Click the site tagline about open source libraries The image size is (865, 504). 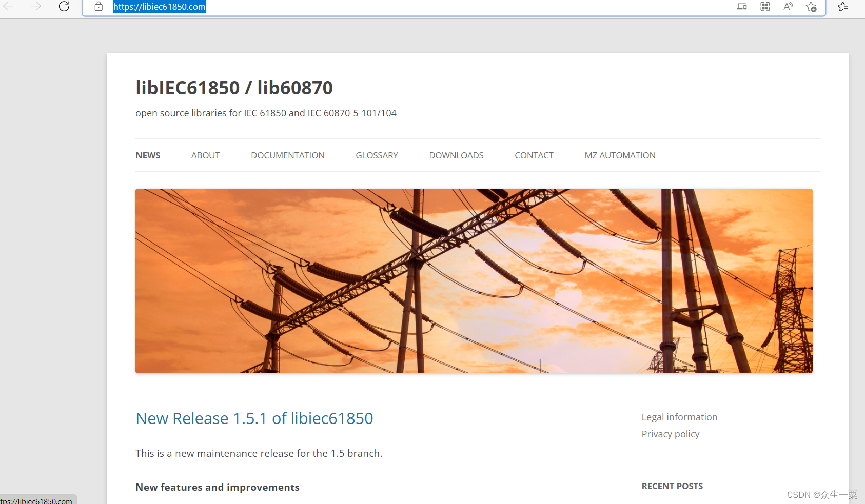point(266,113)
